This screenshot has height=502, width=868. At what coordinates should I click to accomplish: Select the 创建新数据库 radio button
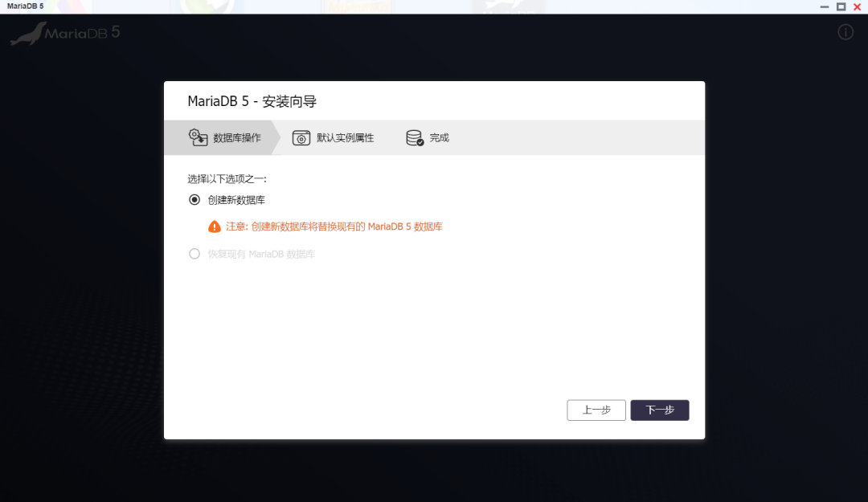[194, 200]
